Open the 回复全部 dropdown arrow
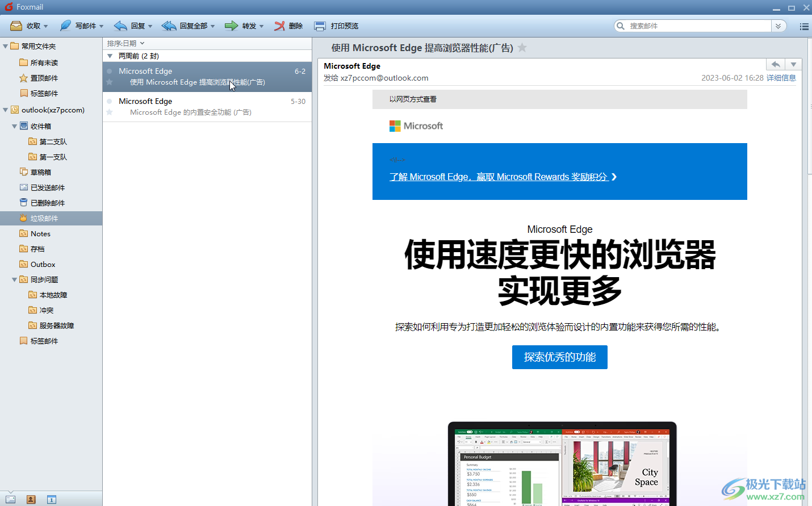This screenshot has height=506, width=812. point(212,26)
